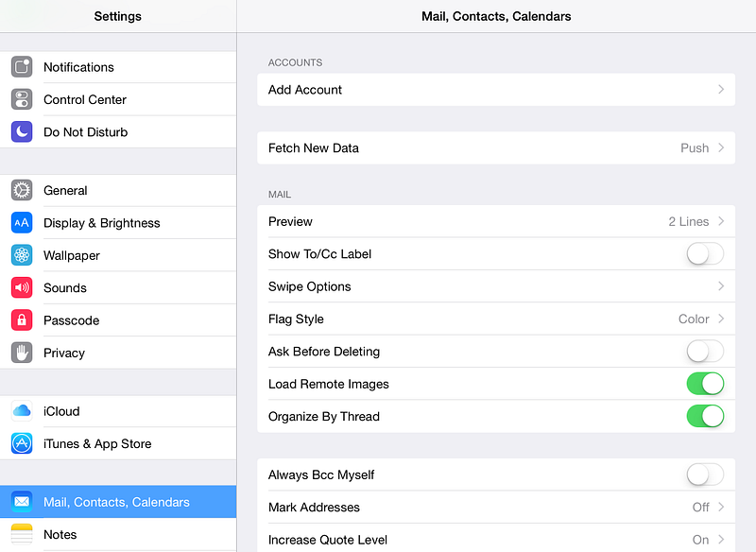The image size is (756, 552).
Task: Open iTunes & App Store settings
Action: pyautogui.click(x=118, y=443)
